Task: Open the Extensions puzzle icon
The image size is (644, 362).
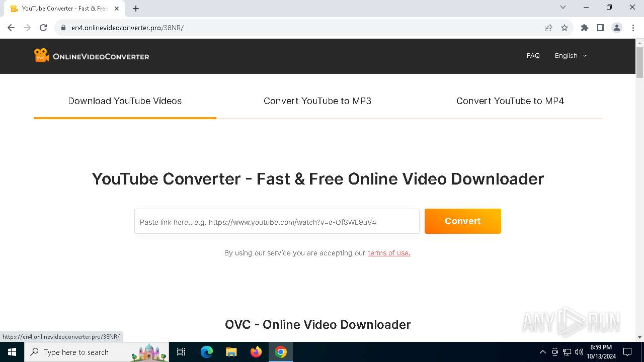Action: [x=585, y=28]
